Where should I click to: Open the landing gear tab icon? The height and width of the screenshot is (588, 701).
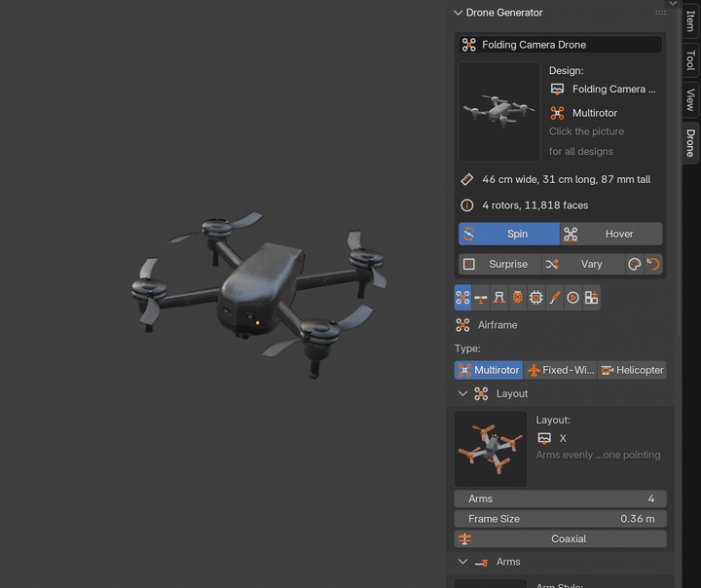point(498,297)
